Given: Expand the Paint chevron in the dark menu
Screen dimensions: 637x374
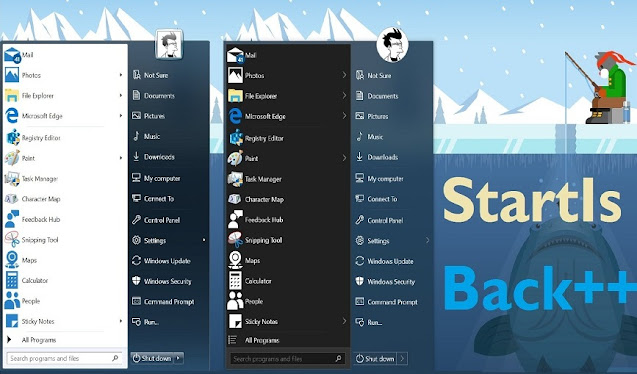Looking at the screenshot, I should pyautogui.click(x=344, y=158).
